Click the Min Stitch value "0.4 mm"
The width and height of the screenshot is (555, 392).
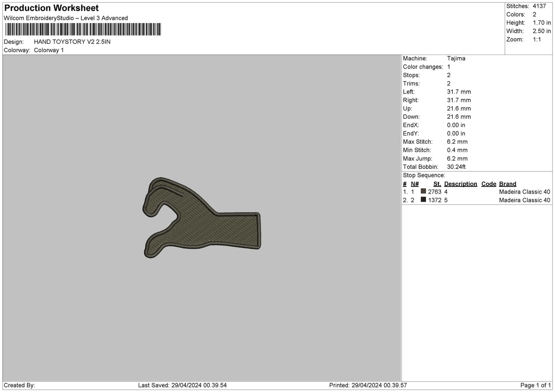[457, 150]
